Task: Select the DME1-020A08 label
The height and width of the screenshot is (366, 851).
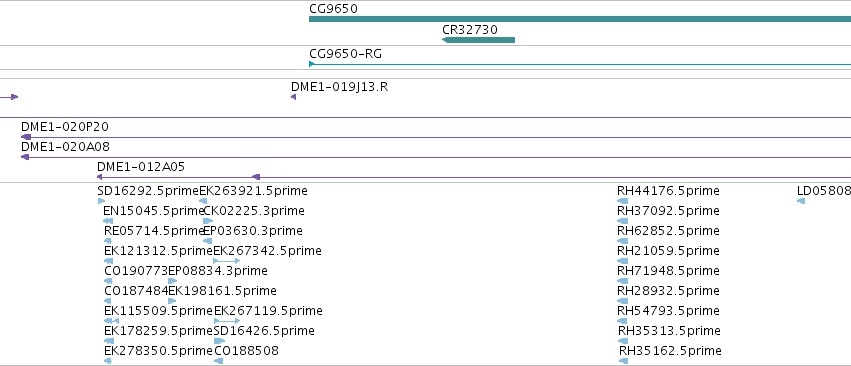Action: [65, 147]
